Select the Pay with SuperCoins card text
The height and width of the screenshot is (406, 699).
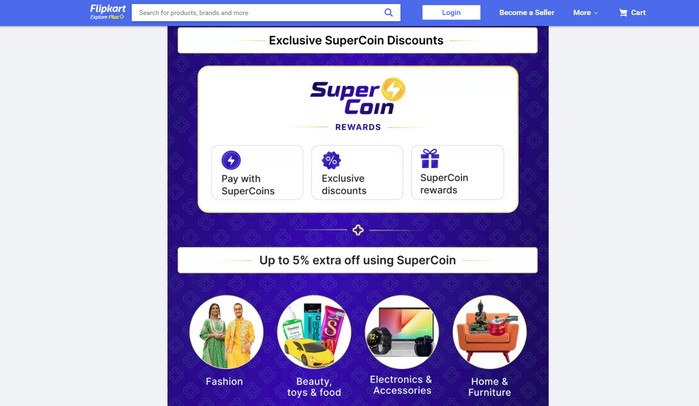click(x=248, y=184)
